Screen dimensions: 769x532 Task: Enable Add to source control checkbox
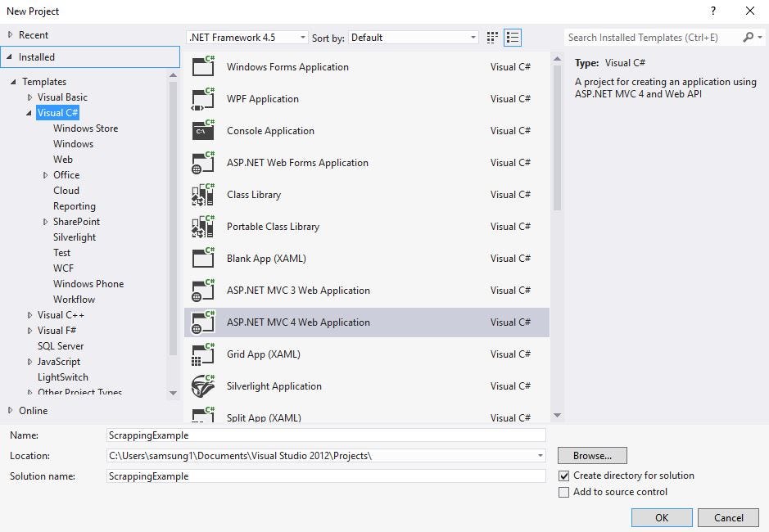pos(564,492)
